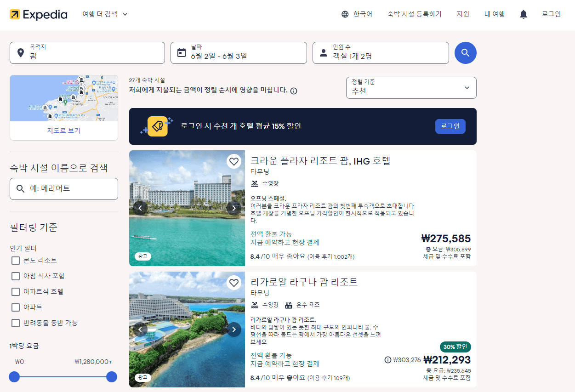575x392 pixels.
Task: Expand the 여행 더 검색 menu
Action: click(105, 14)
